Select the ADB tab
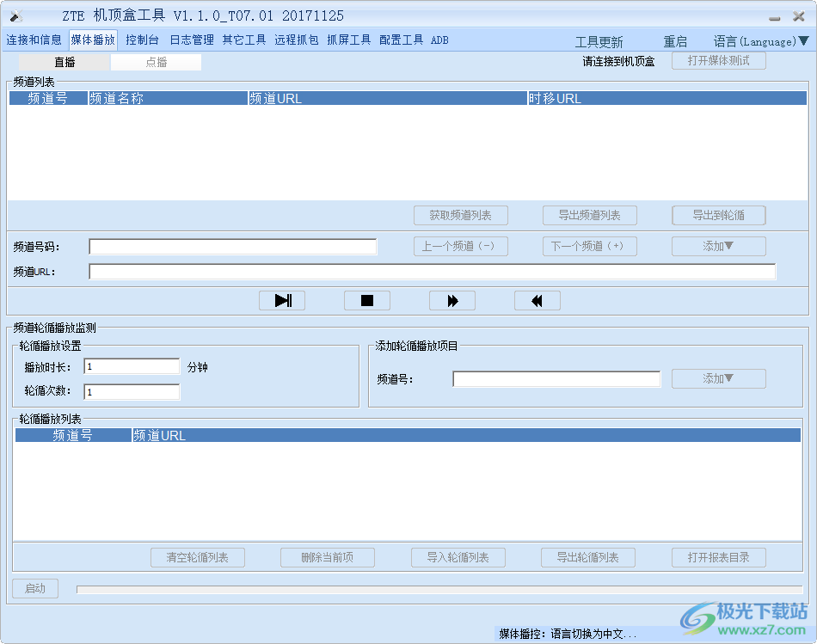 (439, 40)
